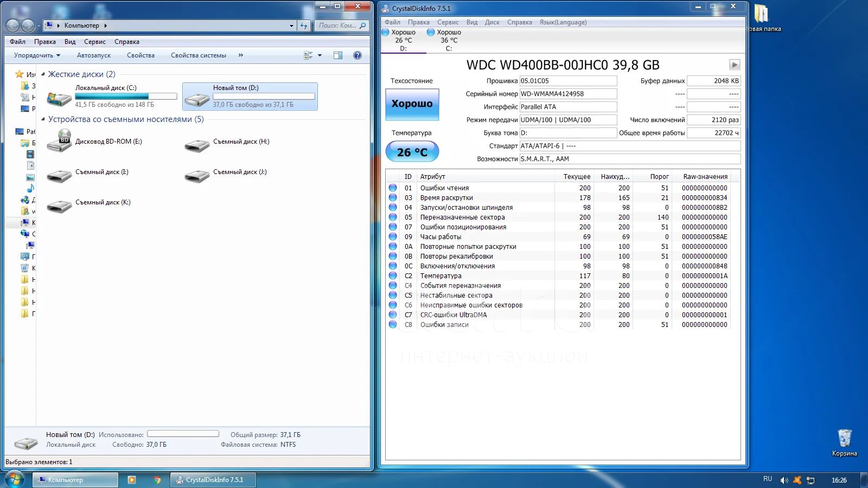Open Сервис menu in CrystalDiskInfo
868x488 pixels.
click(x=448, y=22)
